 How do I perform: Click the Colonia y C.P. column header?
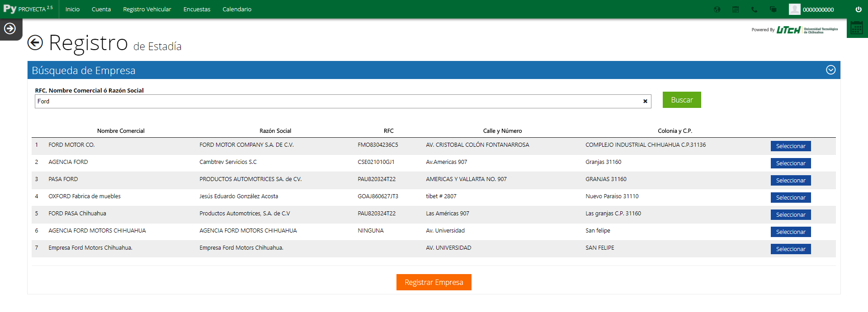point(675,131)
